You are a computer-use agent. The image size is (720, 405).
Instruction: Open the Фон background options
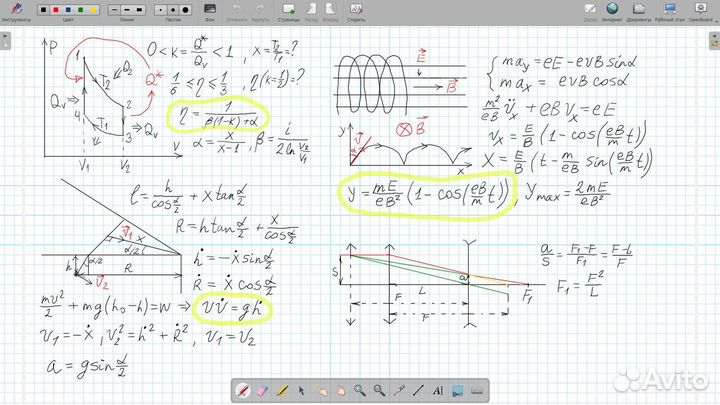pos(210,11)
